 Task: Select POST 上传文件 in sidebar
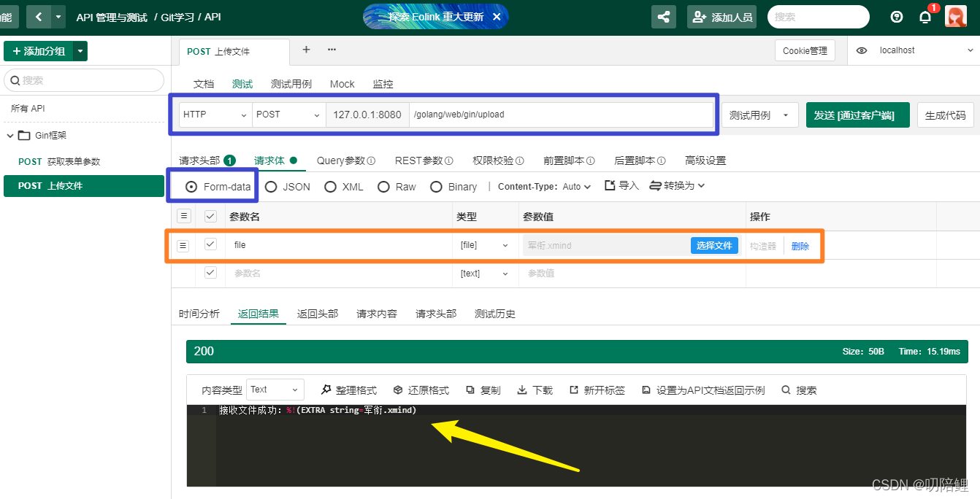coord(84,186)
